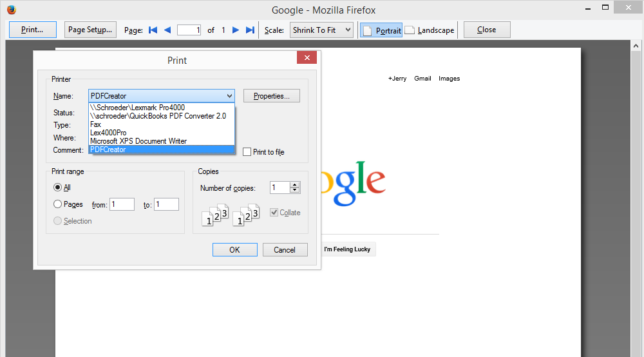Screen dimensions: 644x357
Task: Go to previous page arrow
Action: (167, 30)
